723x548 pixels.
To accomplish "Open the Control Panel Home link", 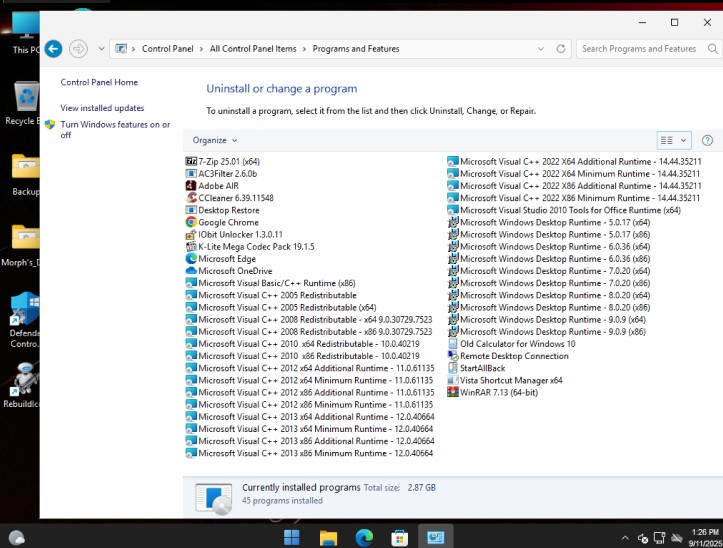I will tap(99, 82).
